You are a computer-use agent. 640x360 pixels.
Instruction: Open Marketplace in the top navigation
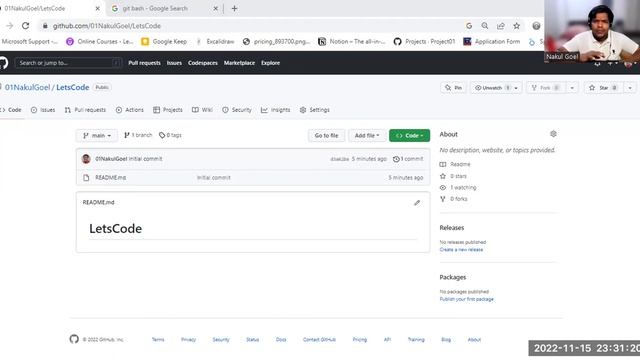tap(239, 63)
